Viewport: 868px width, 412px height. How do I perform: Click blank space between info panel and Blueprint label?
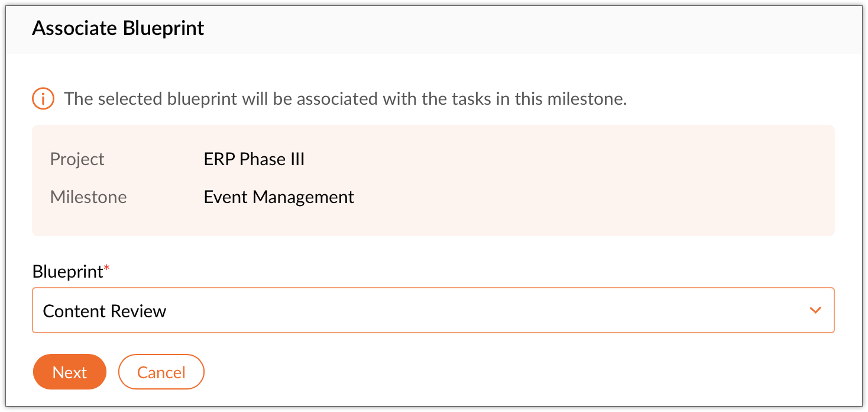coord(433,249)
